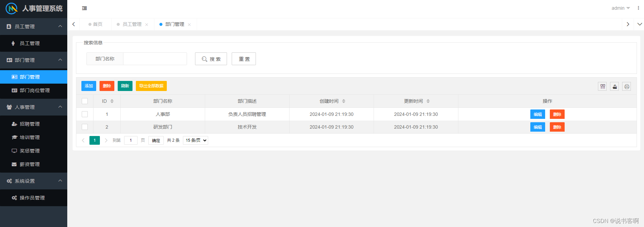Image resolution: width=644 pixels, height=227 pixels.
Task: Open 培训管理 in sidebar
Action: 34,137
